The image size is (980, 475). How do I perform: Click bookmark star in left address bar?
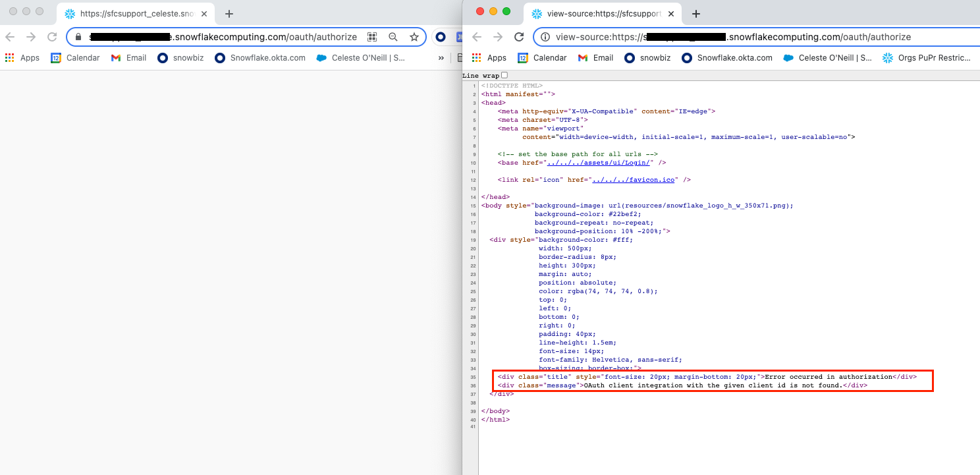coord(414,38)
